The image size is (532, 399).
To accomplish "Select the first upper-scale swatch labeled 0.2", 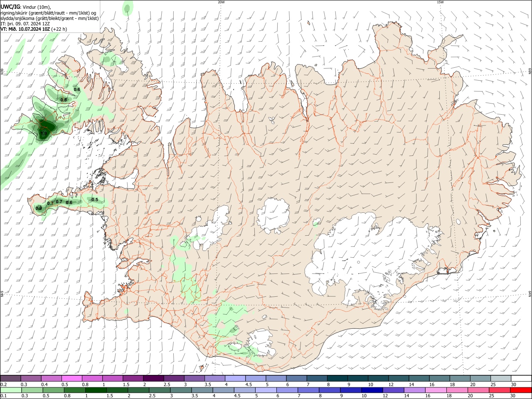I will point(10,379).
